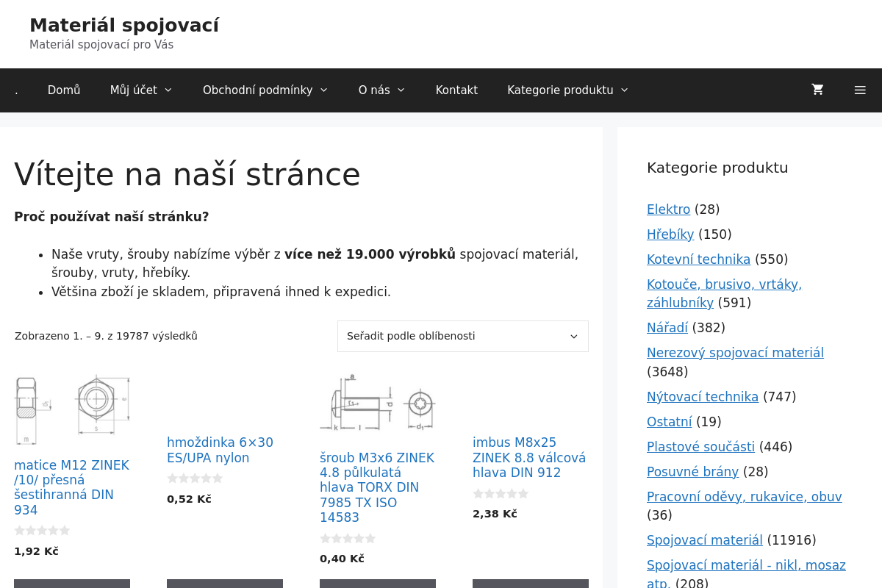Expand the Můj účet dropdown

(140, 90)
